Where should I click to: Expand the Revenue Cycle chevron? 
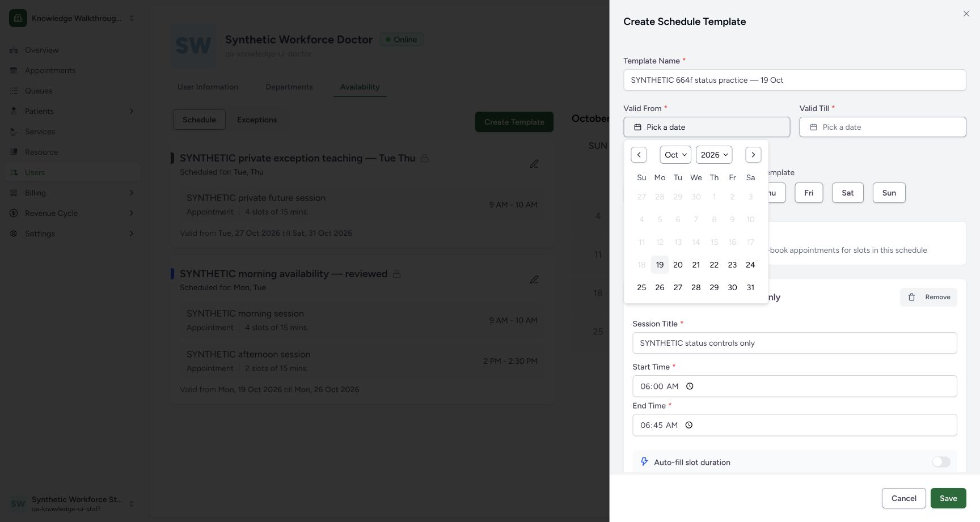(132, 213)
